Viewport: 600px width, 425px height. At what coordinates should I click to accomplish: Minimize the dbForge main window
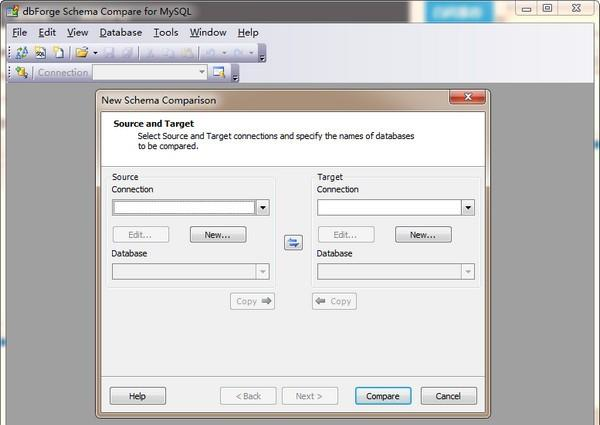click(x=527, y=8)
